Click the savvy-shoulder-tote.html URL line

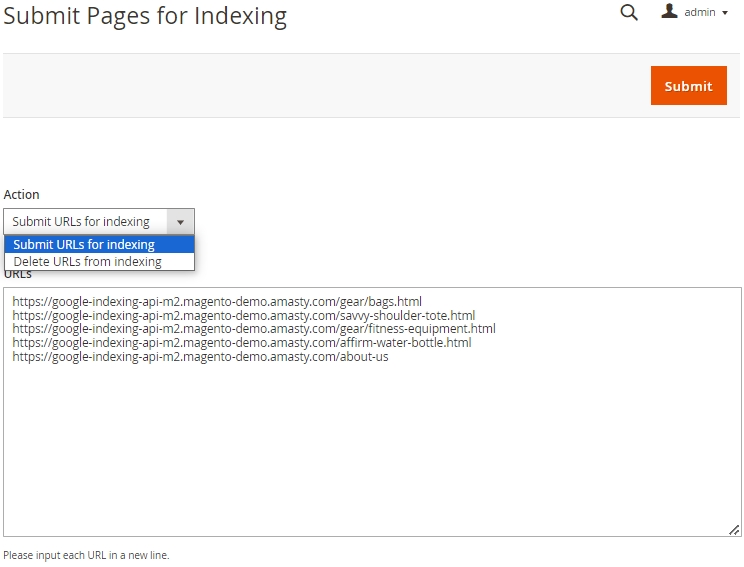point(243,315)
